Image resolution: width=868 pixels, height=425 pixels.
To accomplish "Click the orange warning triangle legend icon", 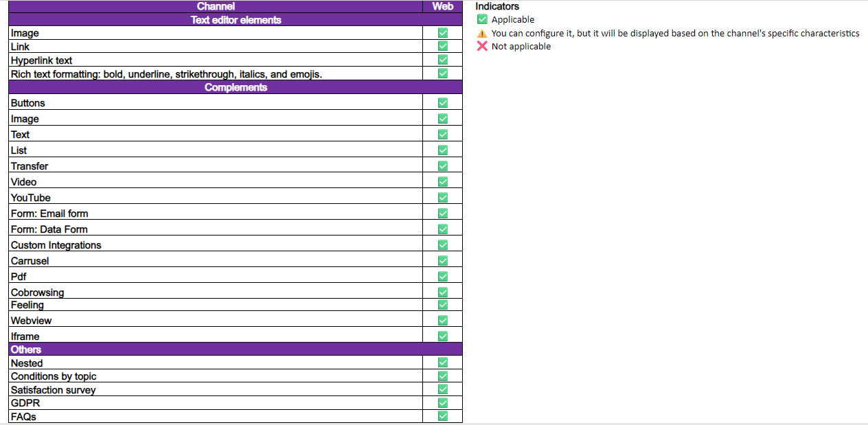I will [482, 33].
